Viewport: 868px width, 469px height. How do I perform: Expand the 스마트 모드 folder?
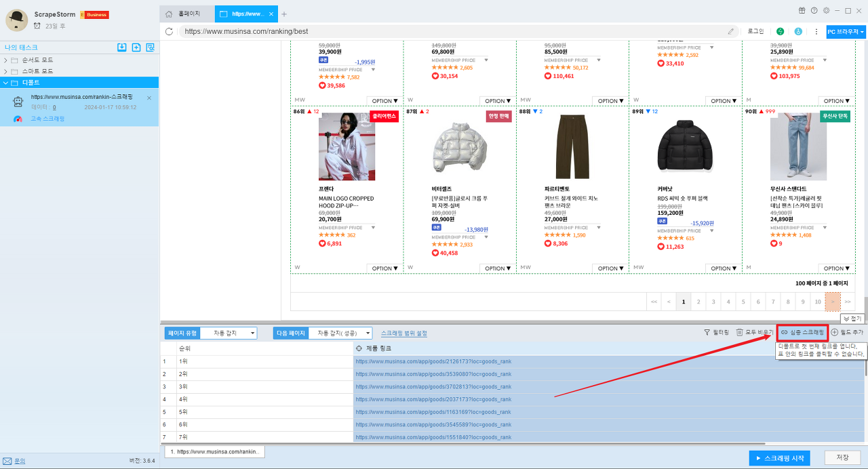[x=5, y=71]
